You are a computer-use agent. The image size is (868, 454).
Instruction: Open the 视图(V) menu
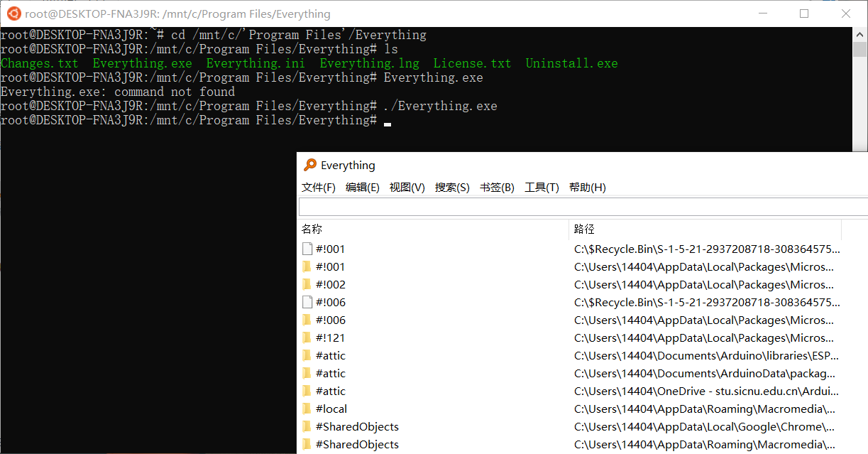(x=407, y=187)
